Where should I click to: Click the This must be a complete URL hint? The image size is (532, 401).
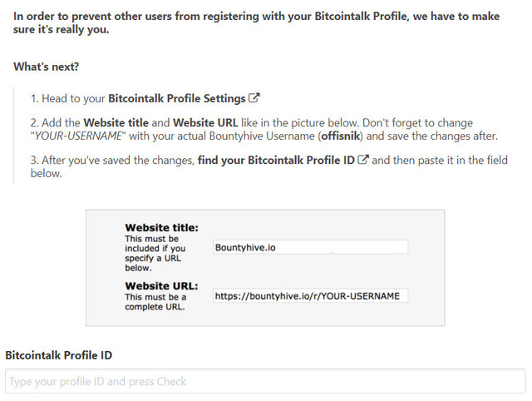(155, 302)
